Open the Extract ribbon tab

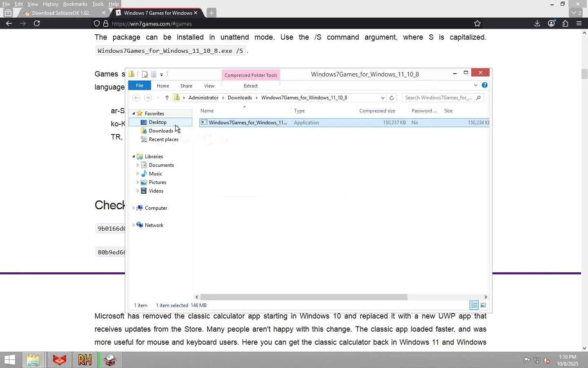click(251, 86)
